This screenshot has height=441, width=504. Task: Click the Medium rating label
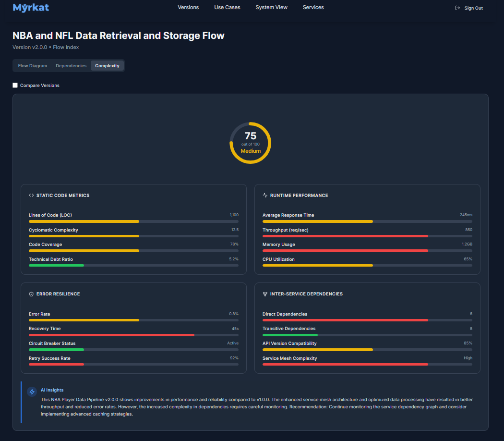[x=251, y=151]
